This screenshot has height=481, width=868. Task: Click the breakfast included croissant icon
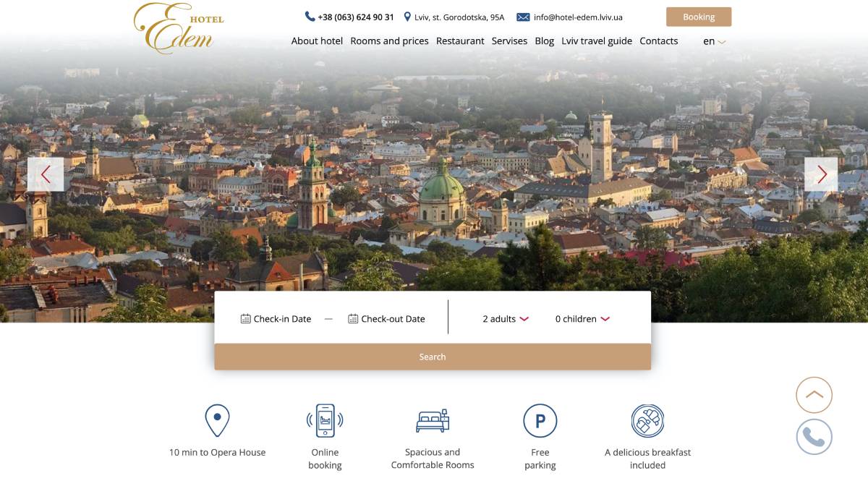pos(647,420)
